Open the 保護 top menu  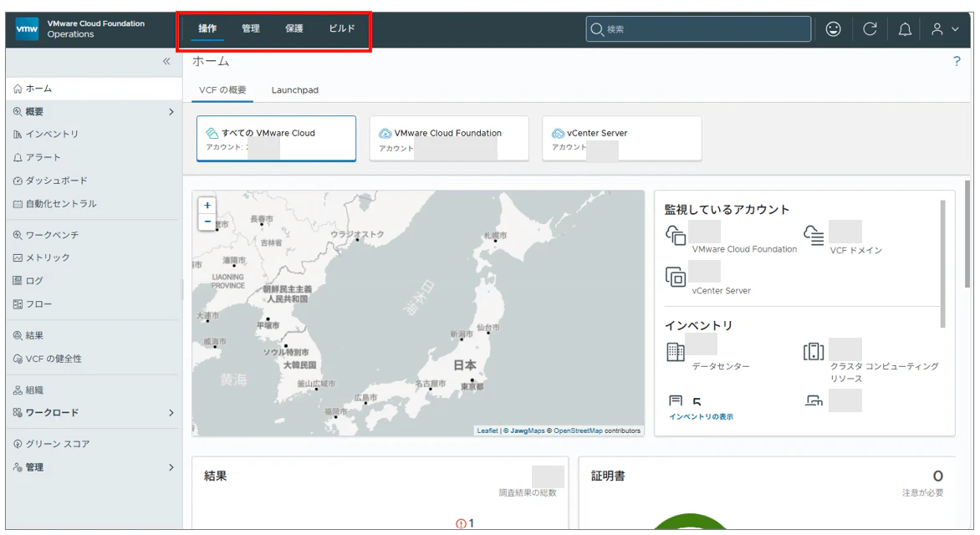click(x=294, y=28)
